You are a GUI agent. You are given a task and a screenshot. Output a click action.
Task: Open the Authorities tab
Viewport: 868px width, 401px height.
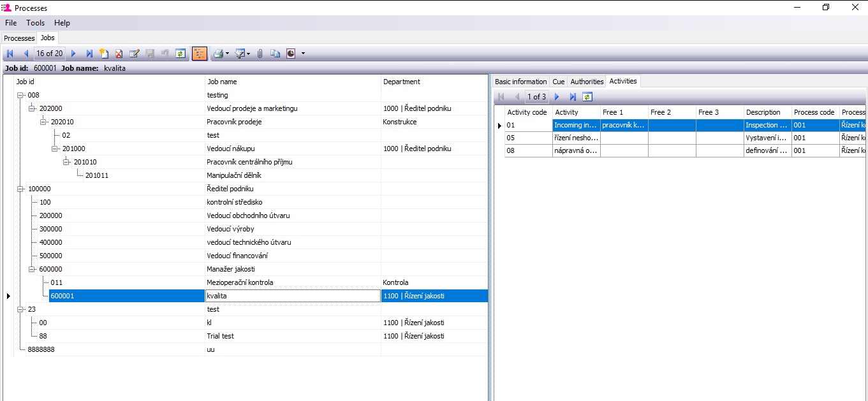point(587,82)
